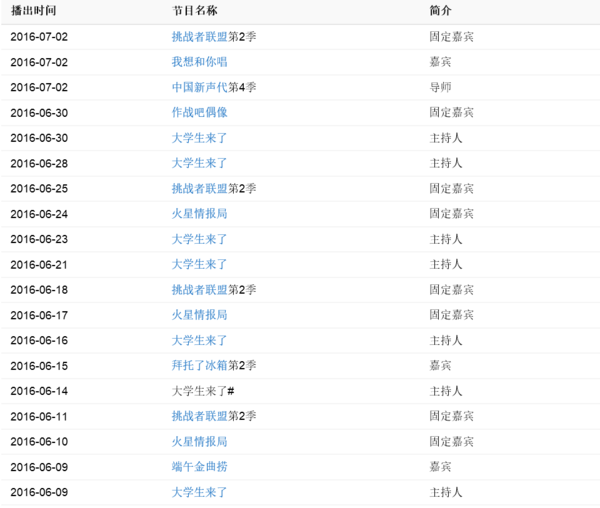Select the 大学生来了# text dated 2016-06-14

[x=203, y=391]
